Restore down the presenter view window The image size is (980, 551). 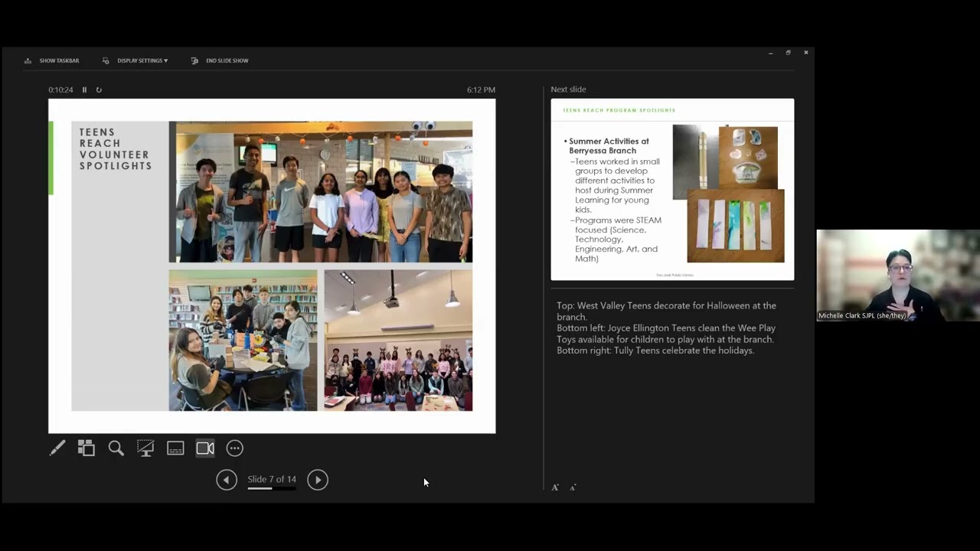(788, 53)
